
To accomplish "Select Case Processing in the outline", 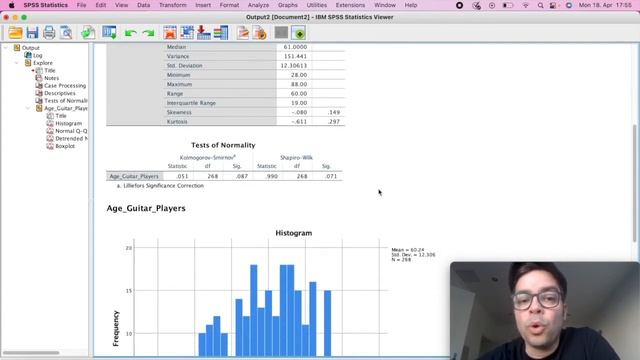I will point(65,86).
